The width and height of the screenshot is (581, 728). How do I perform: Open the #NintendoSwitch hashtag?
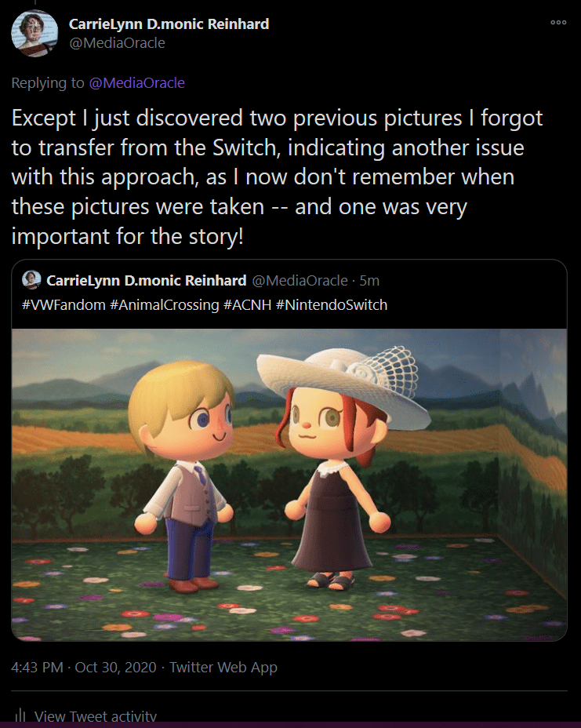click(x=332, y=304)
